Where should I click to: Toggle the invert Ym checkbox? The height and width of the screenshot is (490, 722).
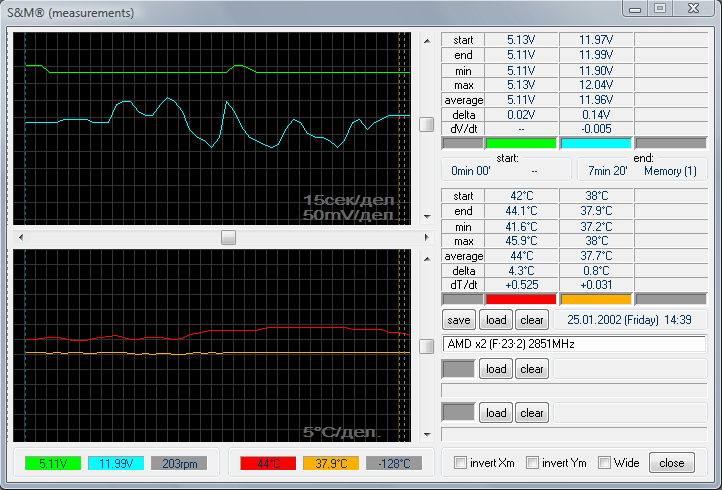point(531,462)
